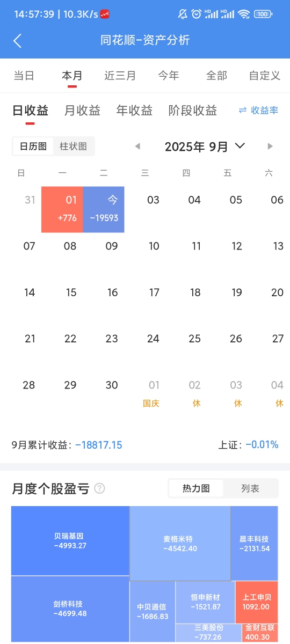The image size is (290, 644).
Task: Tap the Wi-Fi status icon
Action: [x=244, y=14]
